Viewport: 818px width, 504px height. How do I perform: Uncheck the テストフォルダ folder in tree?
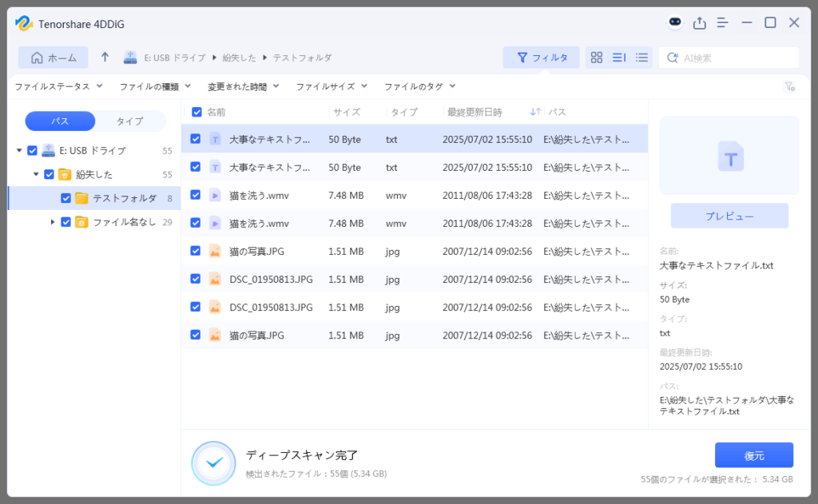(x=65, y=197)
